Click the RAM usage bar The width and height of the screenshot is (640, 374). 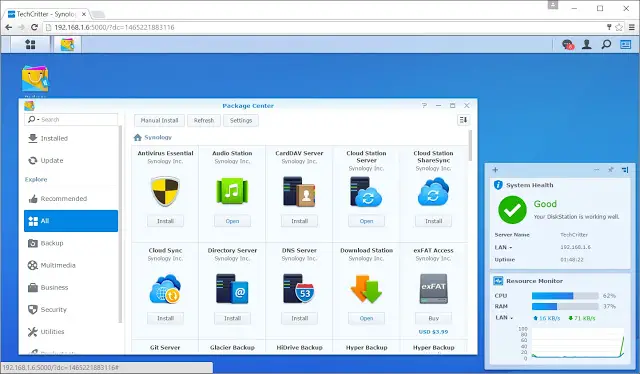coord(565,306)
